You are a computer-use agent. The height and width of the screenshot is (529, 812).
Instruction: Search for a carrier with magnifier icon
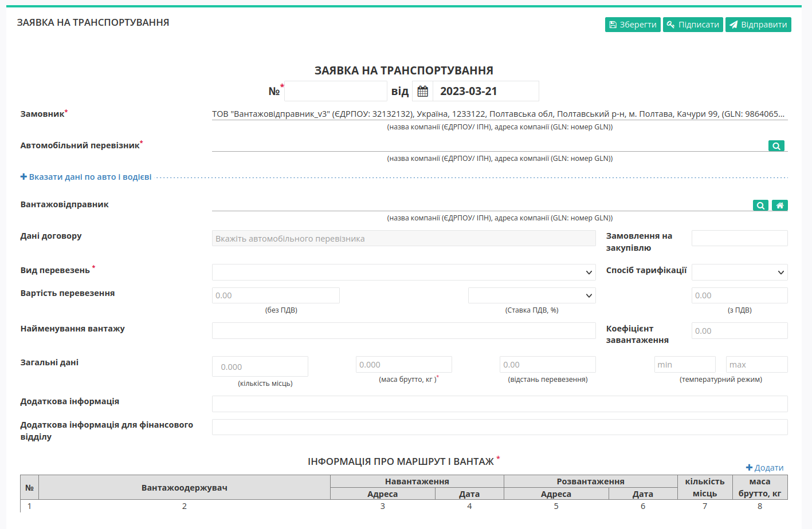776,146
